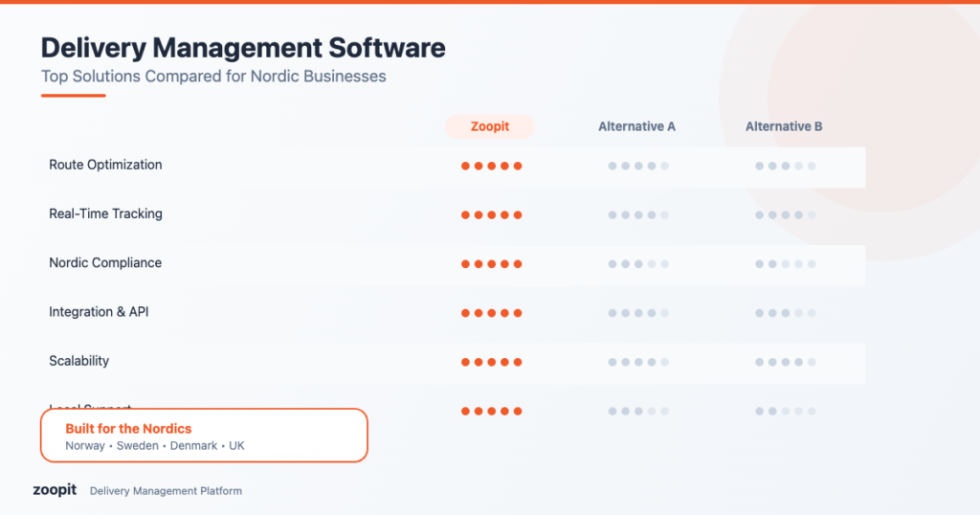980x515 pixels.
Task: Click Alternative B's Route Optimization rating dots
Action: [x=785, y=166]
